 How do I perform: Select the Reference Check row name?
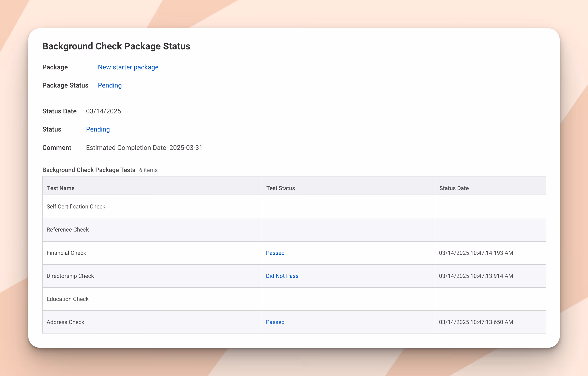68,229
